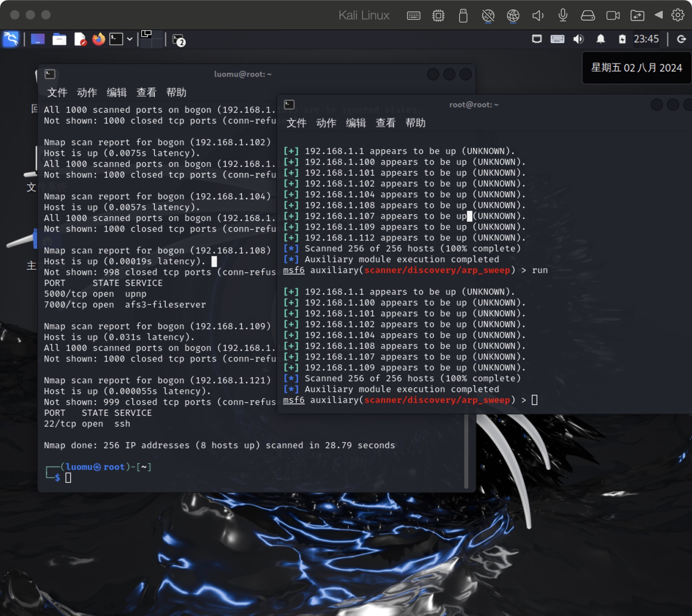Click the Kali Linux VM window title

[x=364, y=15]
